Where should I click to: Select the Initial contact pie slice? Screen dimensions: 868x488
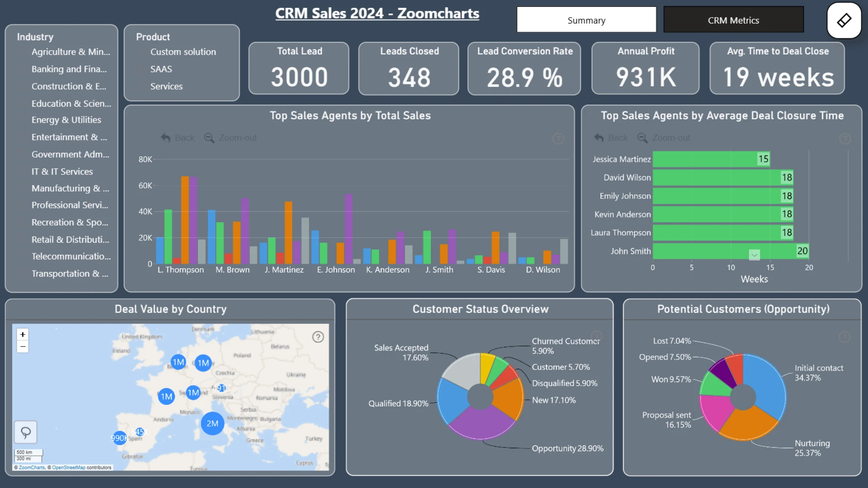click(x=766, y=384)
